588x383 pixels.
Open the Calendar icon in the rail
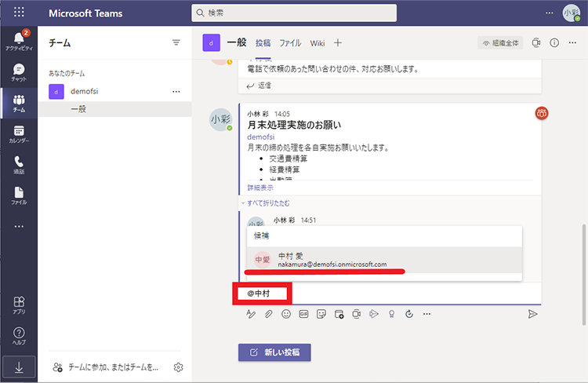(x=19, y=134)
